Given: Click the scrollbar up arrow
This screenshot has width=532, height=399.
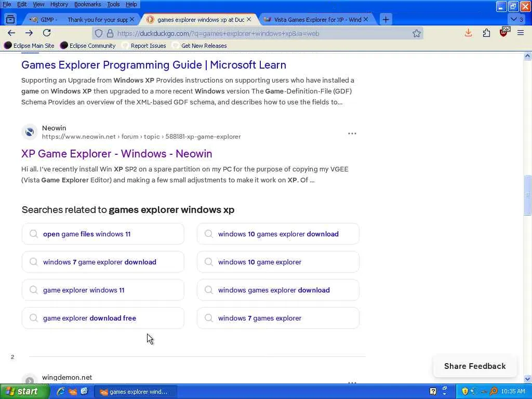Looking at the screenshot, I should pos(527,56).
